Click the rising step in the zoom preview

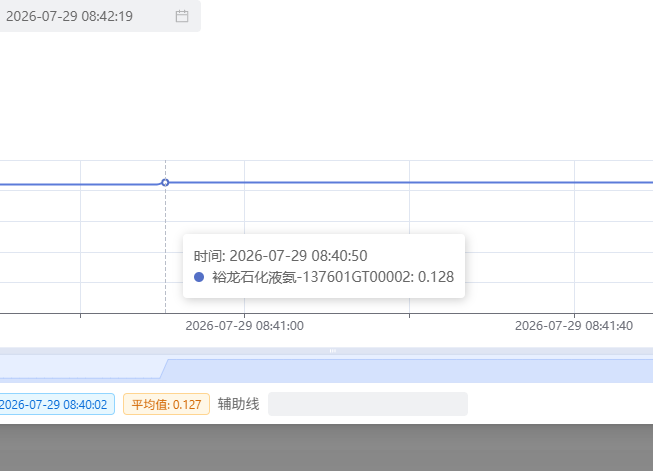tap(164, 369)
